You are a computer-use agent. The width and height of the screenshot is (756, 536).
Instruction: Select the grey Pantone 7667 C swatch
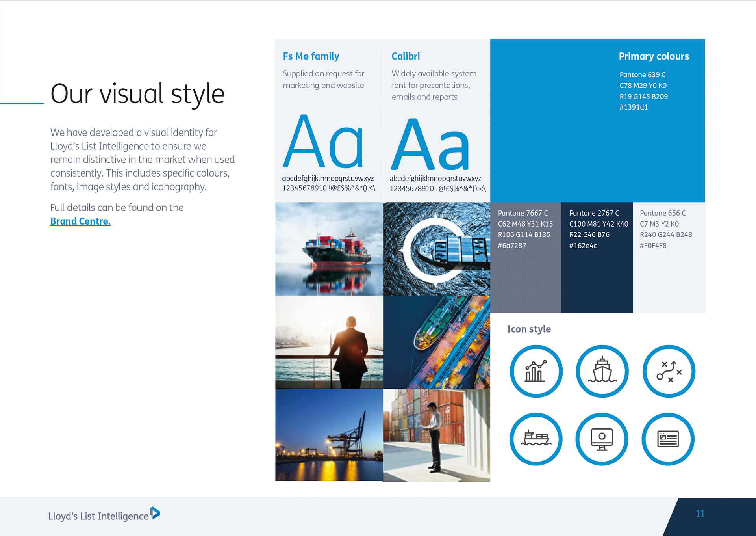[x=525, y=258]
